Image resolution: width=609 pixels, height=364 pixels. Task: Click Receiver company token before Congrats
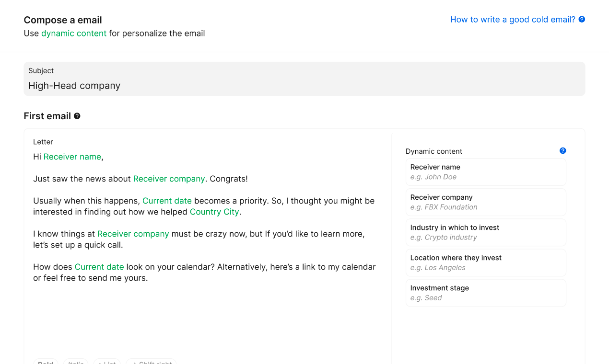169,179
